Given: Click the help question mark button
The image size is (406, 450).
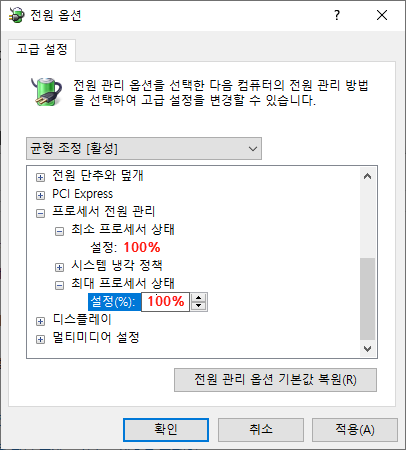Looking at the screenshot, I should 337,15.
